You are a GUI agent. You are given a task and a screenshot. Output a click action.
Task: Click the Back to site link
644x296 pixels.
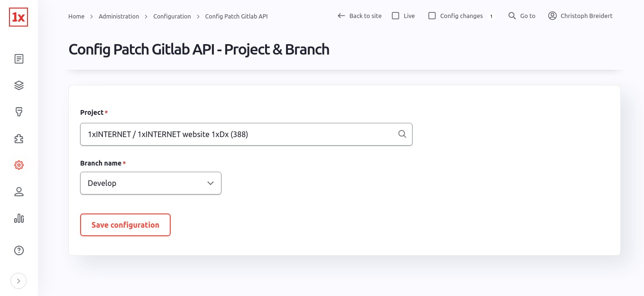(359, 16)
